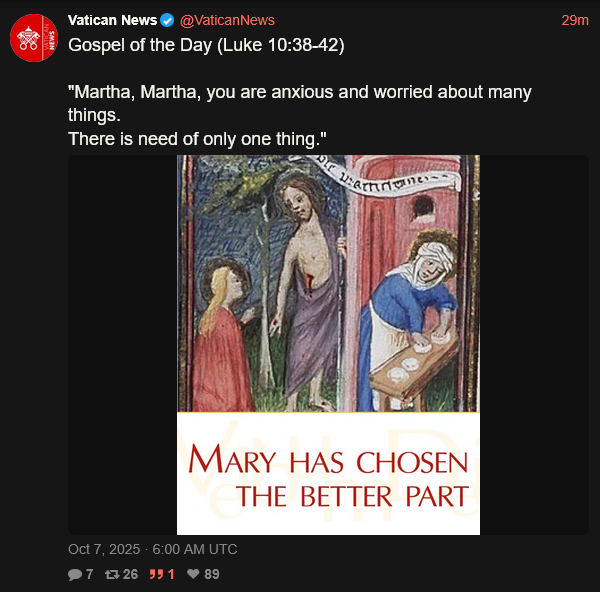This screenshot has width=600, height=592.
Task: Click the retweet count 26
Action: (x=130, y=574)
